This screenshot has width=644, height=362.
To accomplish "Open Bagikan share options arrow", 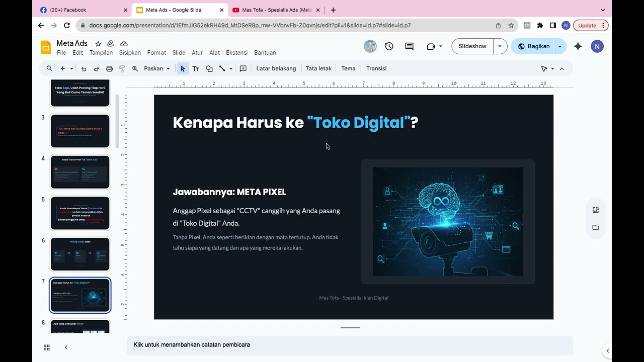I will click(x=559, y=46).
